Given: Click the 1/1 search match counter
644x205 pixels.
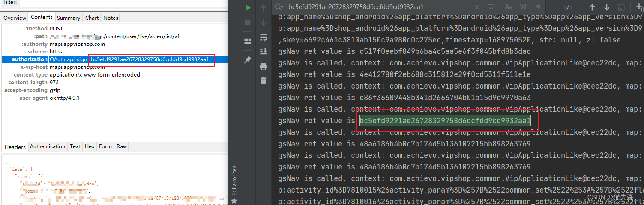Looking at the screenshot, I should [x=567, y=7].
